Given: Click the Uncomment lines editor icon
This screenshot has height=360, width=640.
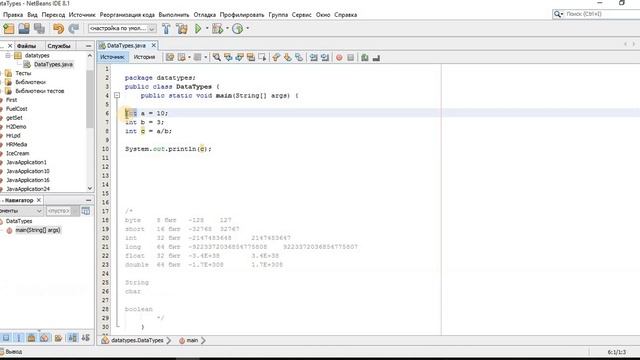Looking at the screenshot, I should tap(376, 58).
